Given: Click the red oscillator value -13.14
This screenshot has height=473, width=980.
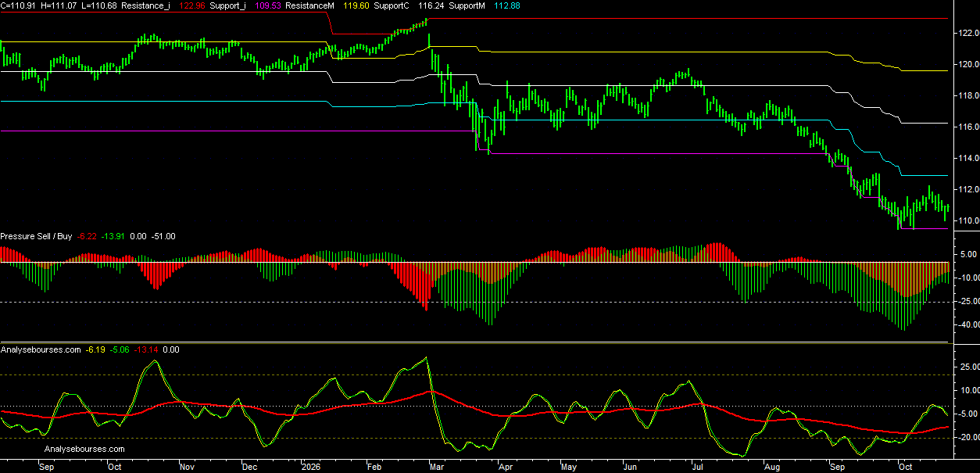Looking at the screenshot, I should tap(147, 350).
